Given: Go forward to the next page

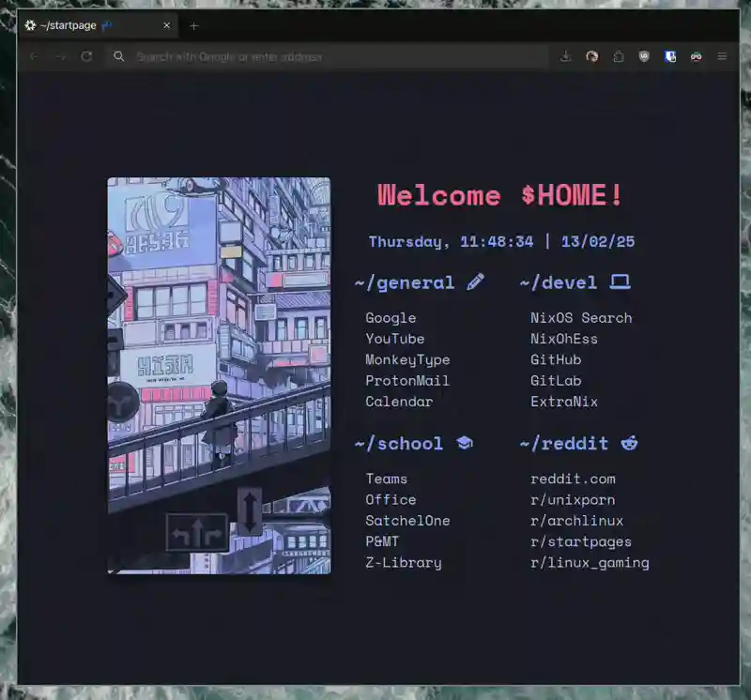Looking at the screenshot, I should click(x=60, y=56).
